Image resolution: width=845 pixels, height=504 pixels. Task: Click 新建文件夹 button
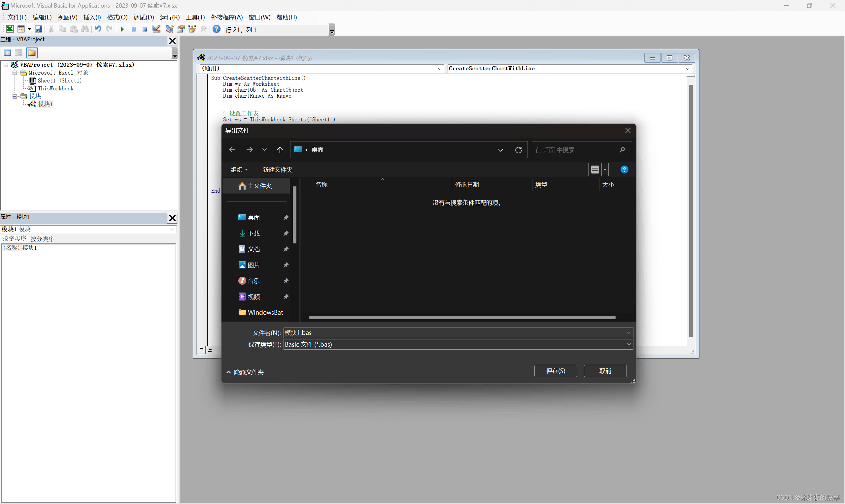(x=277, y=170)
